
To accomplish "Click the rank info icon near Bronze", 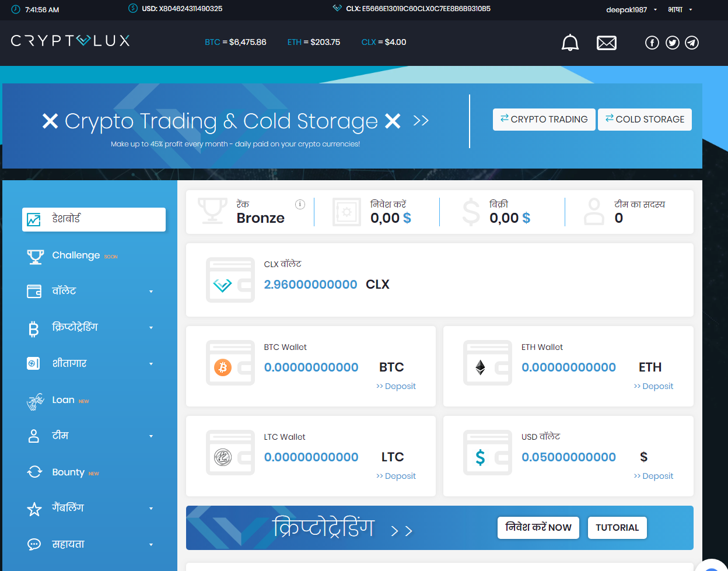I will 300,204.
